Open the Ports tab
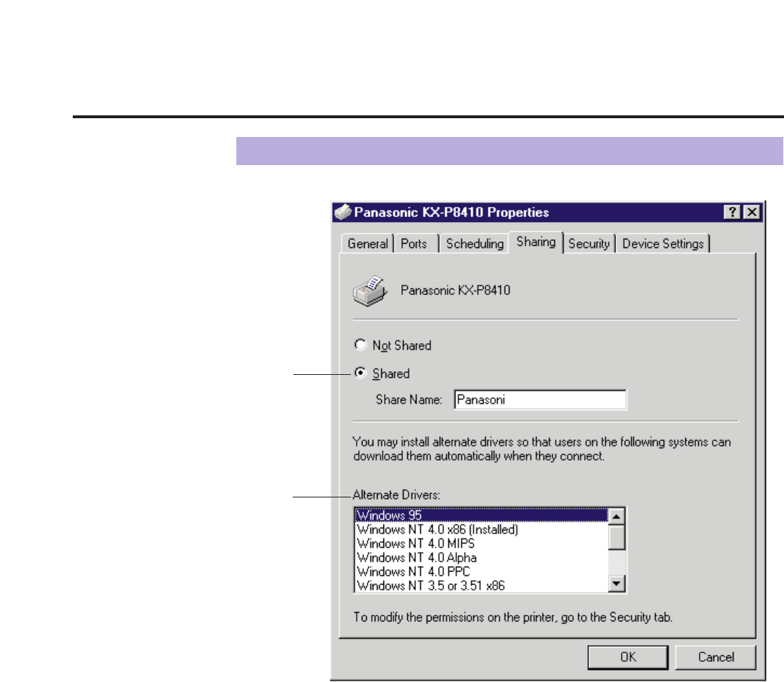Image resolution: width=784 pixels, height=682 pixels. pos(416,244)
